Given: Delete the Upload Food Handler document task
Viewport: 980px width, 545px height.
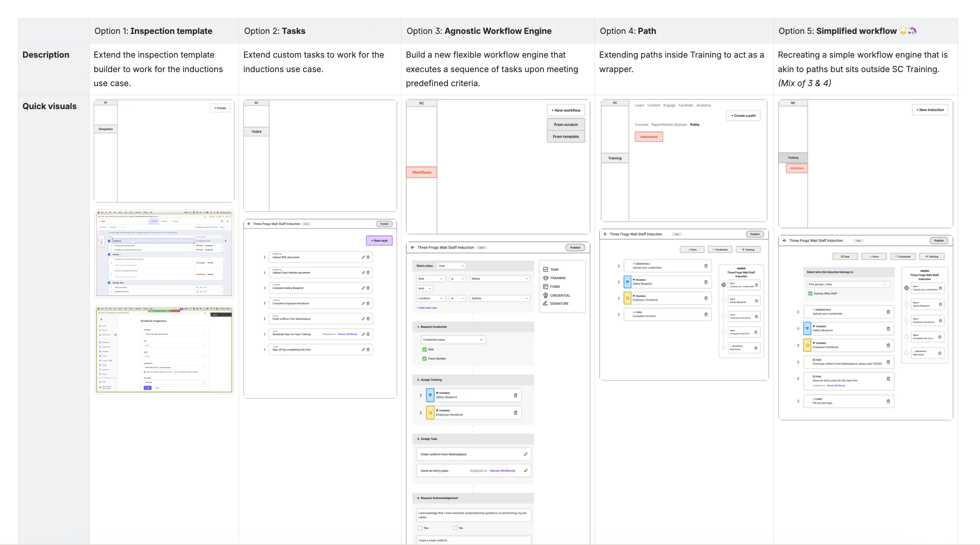Looking at the screenshot, I should 368,273.
